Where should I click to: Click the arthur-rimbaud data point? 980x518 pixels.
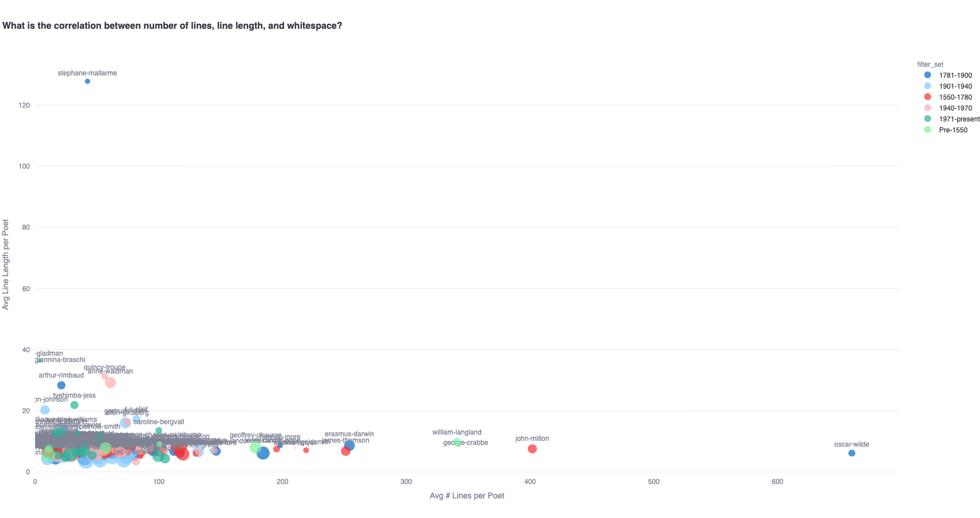[x=62, y=385]
